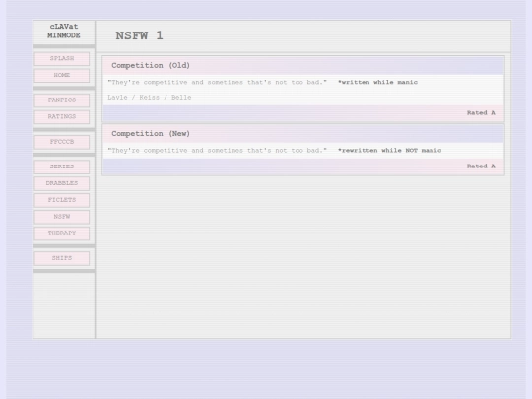The width and height of the screenshot is (532, 399).
Task: Click the '*rewritten while NOT manic' note
Action: pos(389,151)
